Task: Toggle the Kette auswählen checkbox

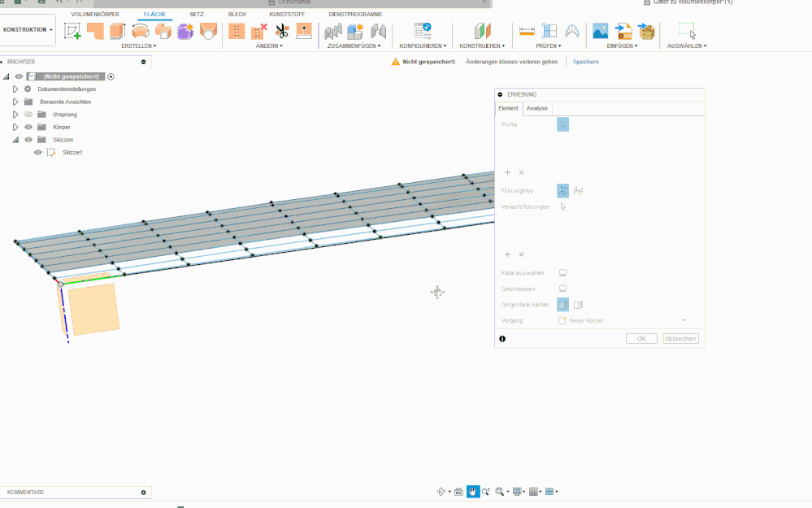Action: (563, 272)
